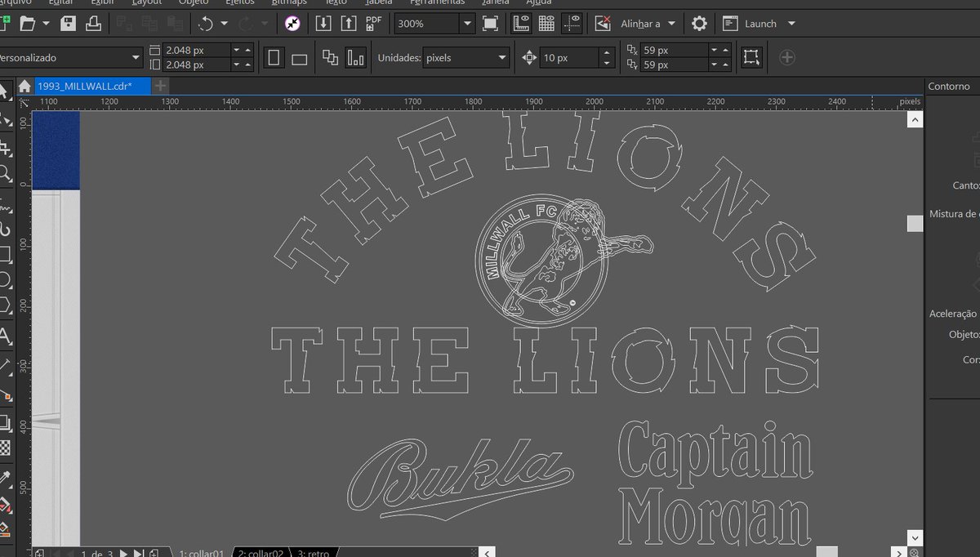Go to next page arrow

coord(124,553)
